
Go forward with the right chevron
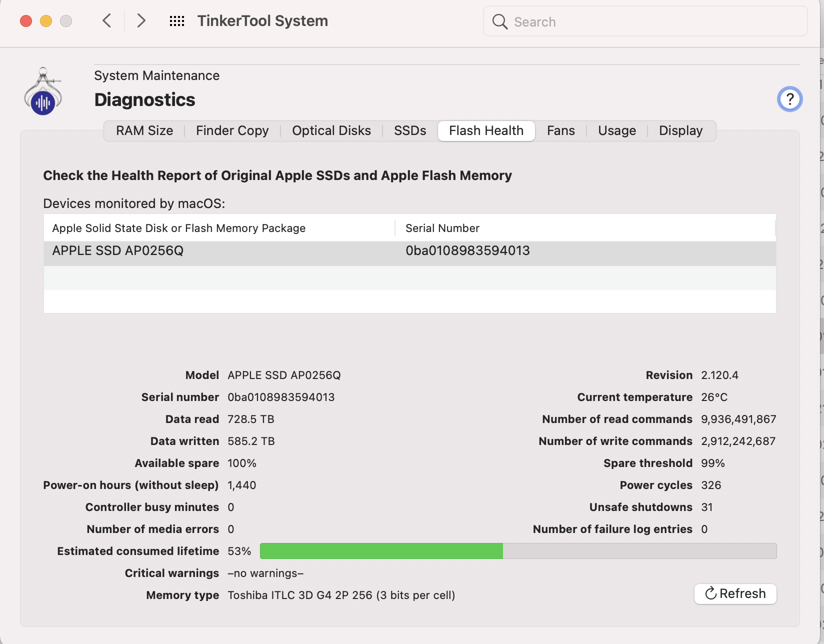141,21
